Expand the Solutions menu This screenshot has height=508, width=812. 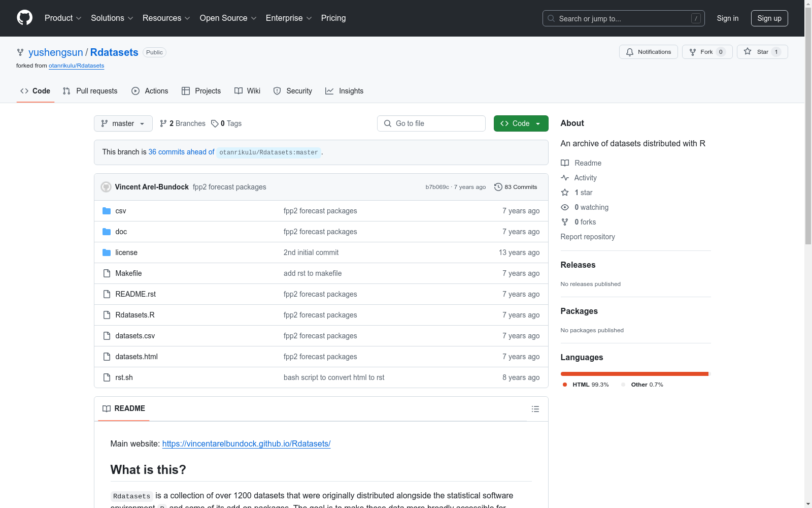(x=112, y=18)
